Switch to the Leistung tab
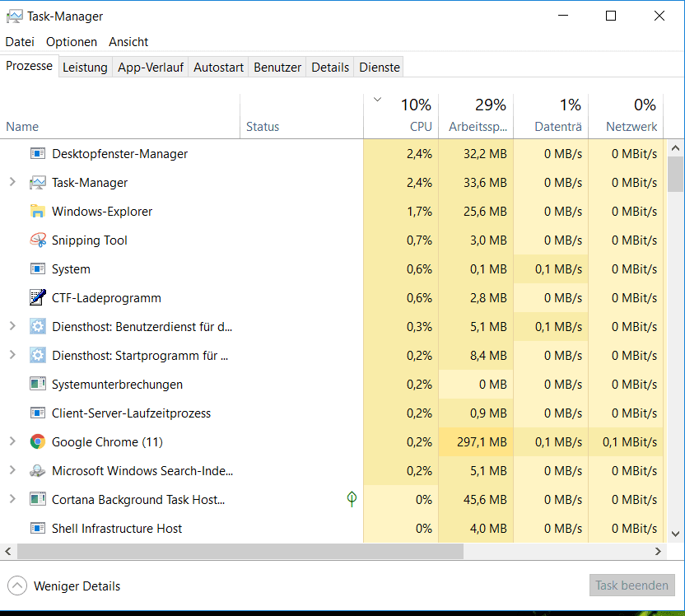Screen dimensions: 685x616 [85, 68]
